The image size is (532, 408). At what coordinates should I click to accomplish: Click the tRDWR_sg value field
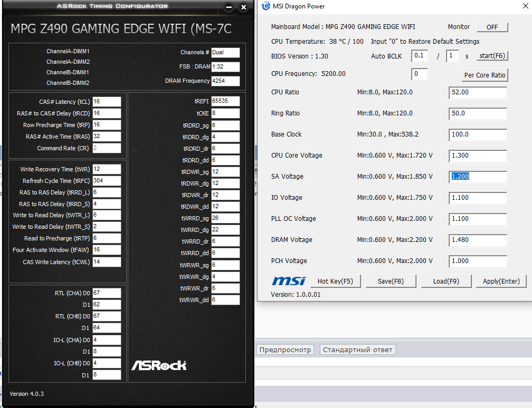(226, 172)
